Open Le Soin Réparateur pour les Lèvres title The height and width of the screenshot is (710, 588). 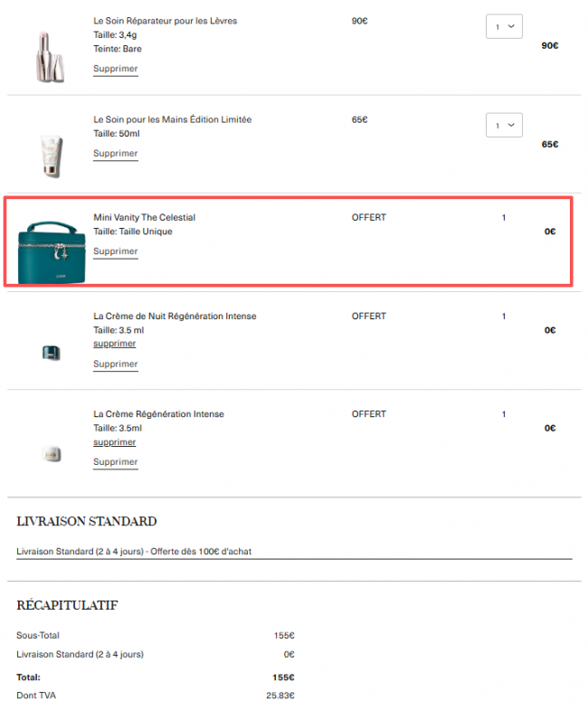pyautogui.click(x=165, y=21)
